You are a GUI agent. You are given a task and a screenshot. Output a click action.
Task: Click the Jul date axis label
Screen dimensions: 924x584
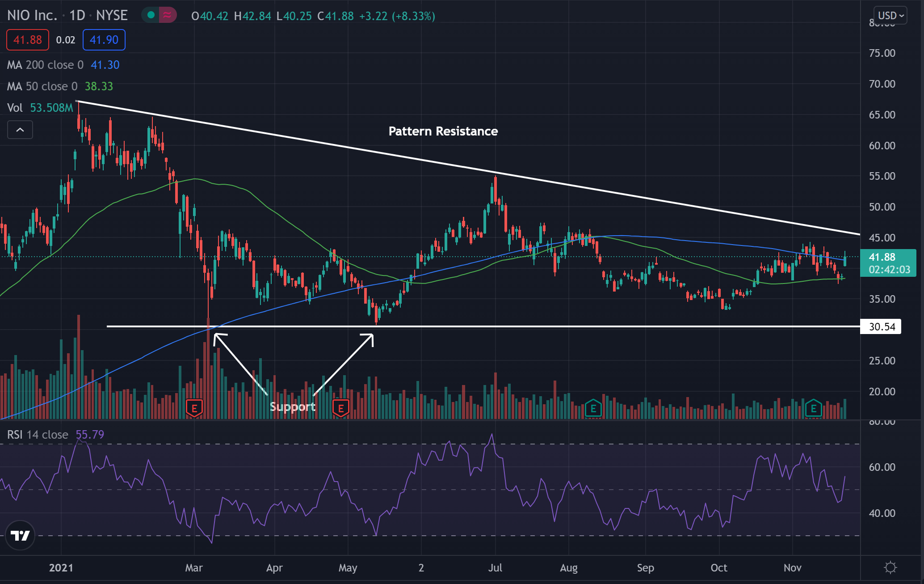pyautogui.click(x=495, y=568)
